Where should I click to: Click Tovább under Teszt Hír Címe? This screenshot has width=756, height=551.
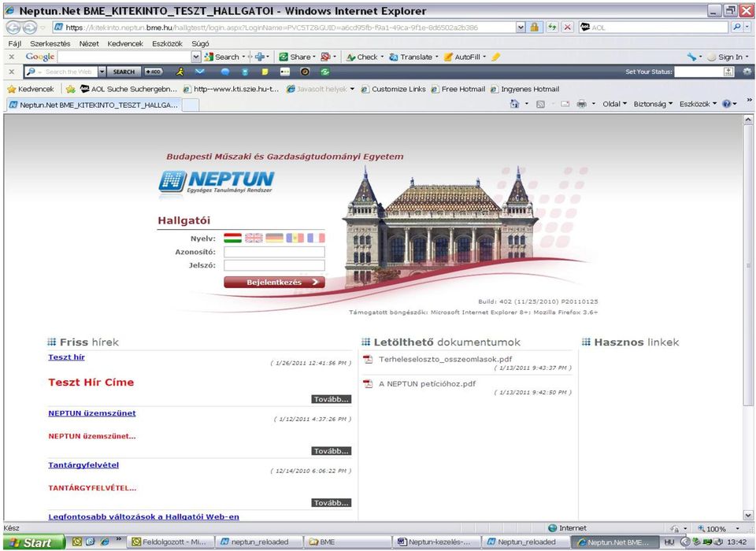(x=332, y=399)
